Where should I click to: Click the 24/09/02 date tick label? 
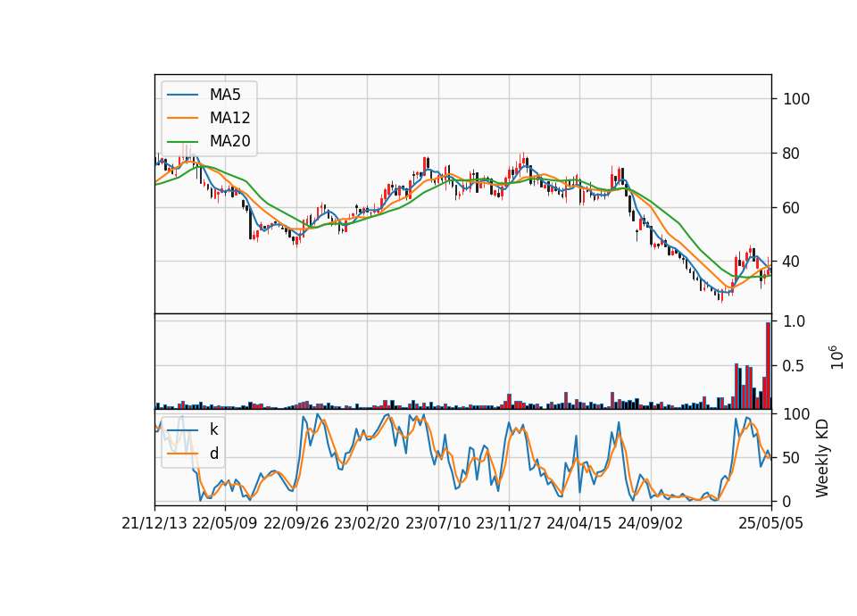tap(651, 523)
